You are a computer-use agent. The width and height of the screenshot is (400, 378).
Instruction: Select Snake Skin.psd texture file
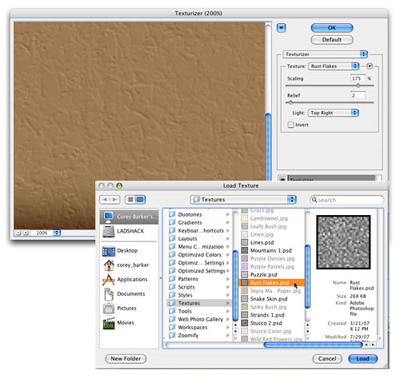[269, 299]
